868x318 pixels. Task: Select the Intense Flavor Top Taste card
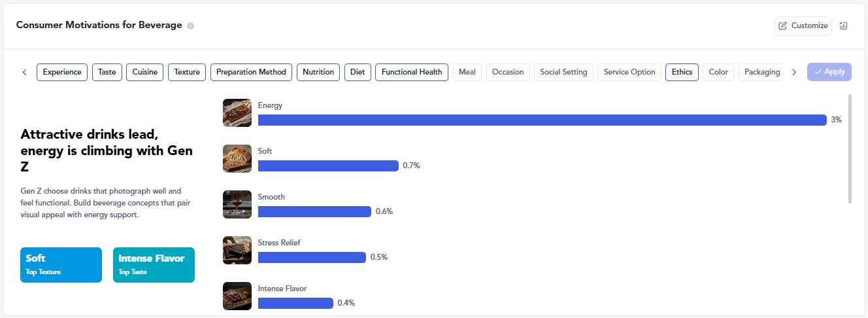(154, 265)
